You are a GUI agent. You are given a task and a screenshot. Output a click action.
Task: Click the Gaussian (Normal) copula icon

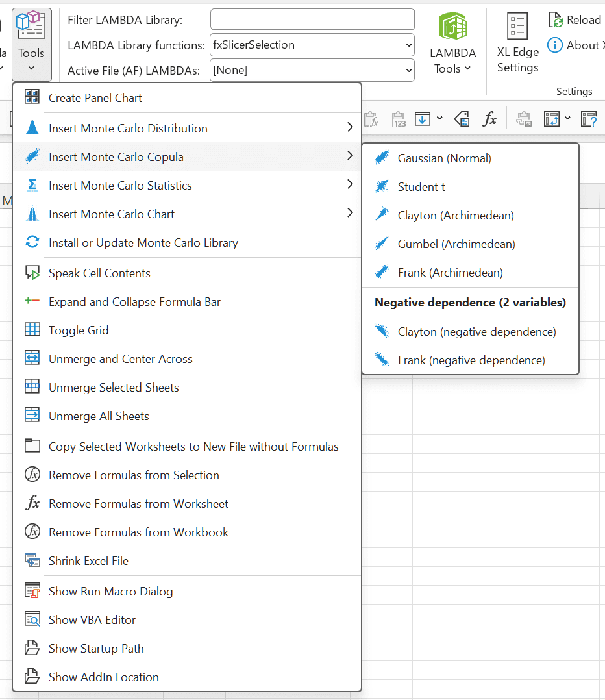(382, 158)
